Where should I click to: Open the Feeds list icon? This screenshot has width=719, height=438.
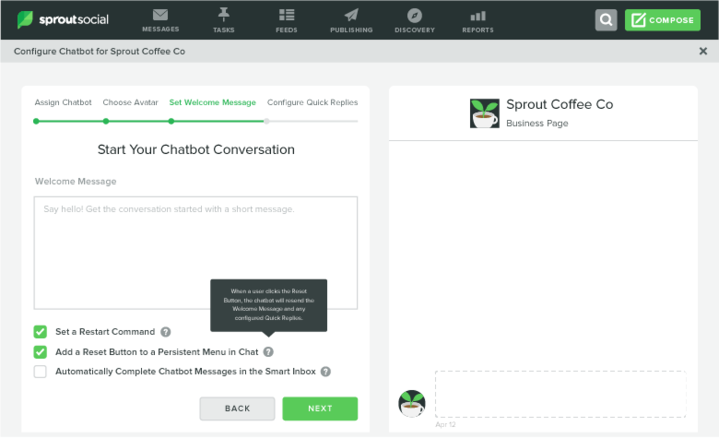click(287, 15)
